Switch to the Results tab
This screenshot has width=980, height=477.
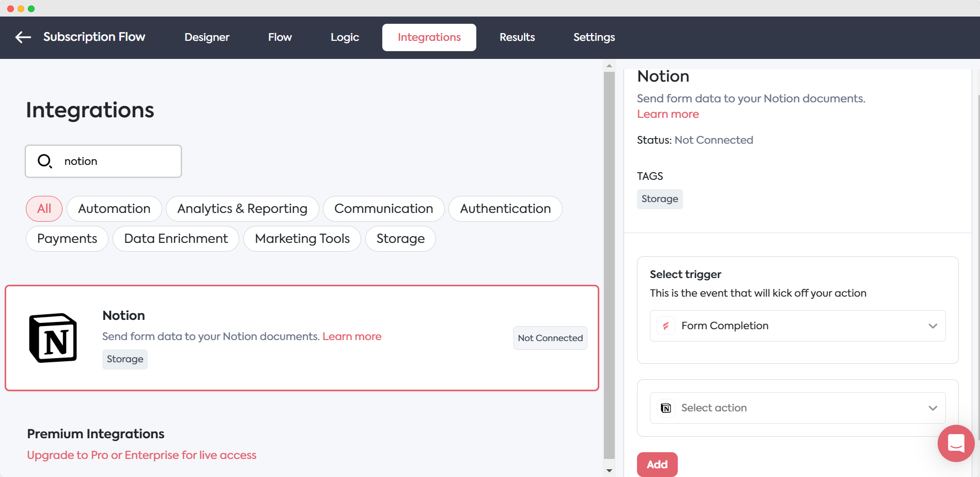tap(517, 37)
